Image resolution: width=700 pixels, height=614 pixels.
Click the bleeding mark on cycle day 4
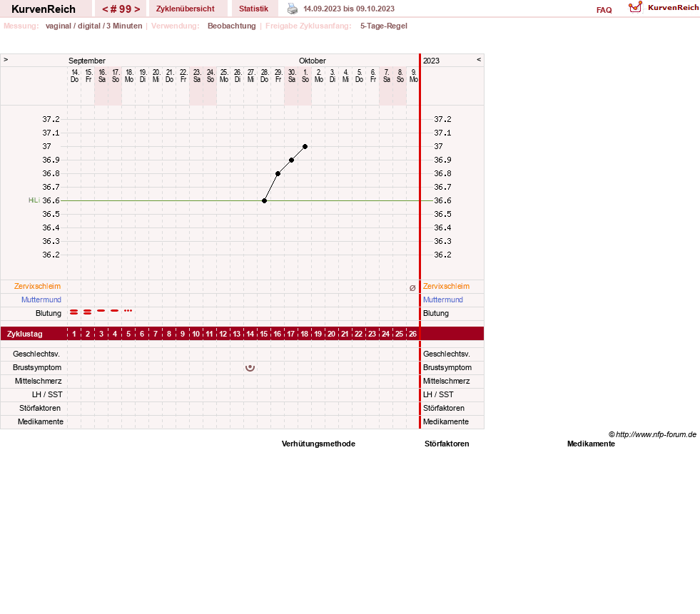click(x=115, y=310)
